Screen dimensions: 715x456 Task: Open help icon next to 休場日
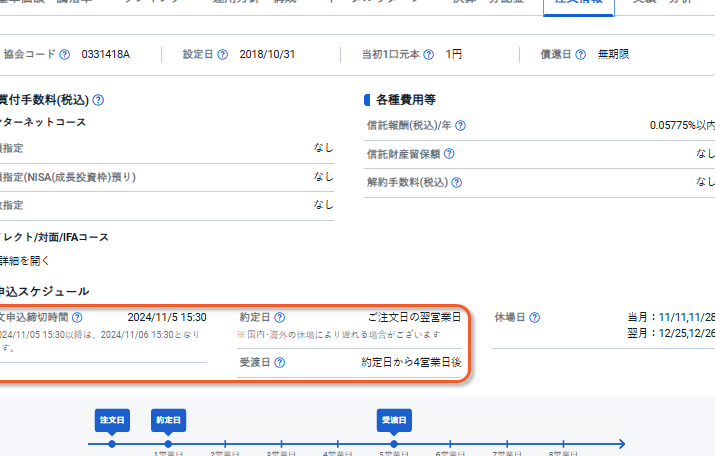click(x=535, y=317)
